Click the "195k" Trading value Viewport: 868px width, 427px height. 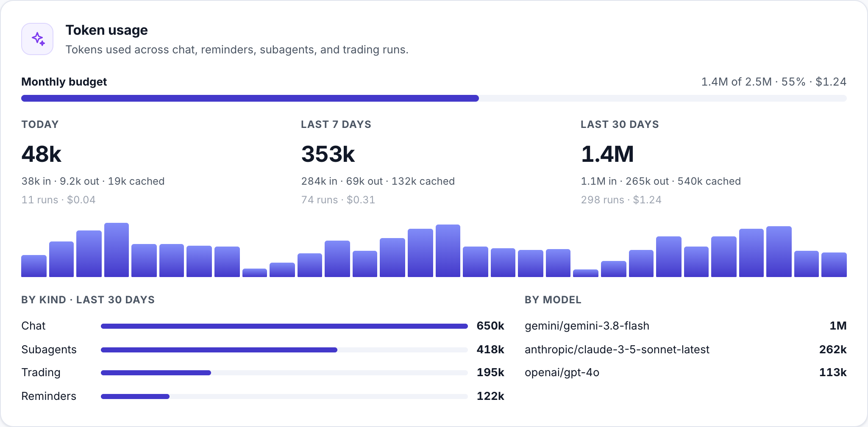[490, 372]
